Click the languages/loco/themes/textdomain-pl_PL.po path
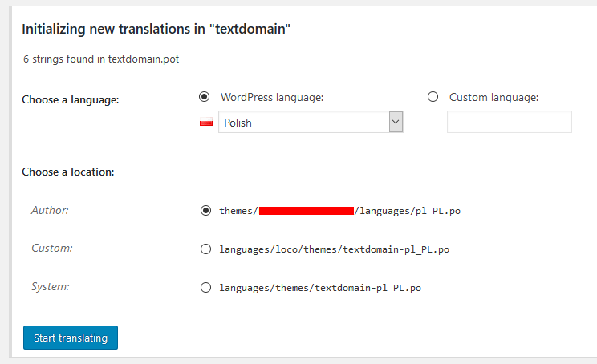The image size is (597, 364). [x=334, y=249]
